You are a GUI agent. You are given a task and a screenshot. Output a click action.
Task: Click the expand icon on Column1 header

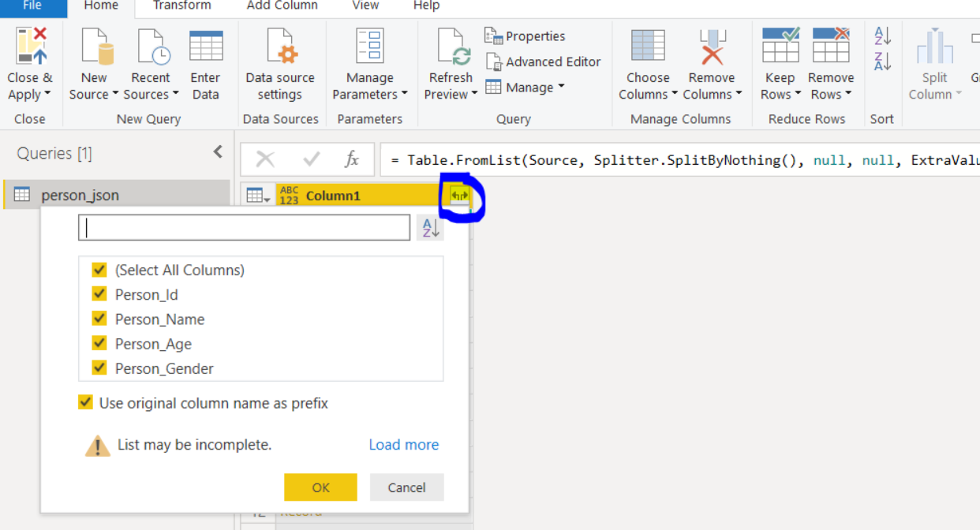pos(459,195)
